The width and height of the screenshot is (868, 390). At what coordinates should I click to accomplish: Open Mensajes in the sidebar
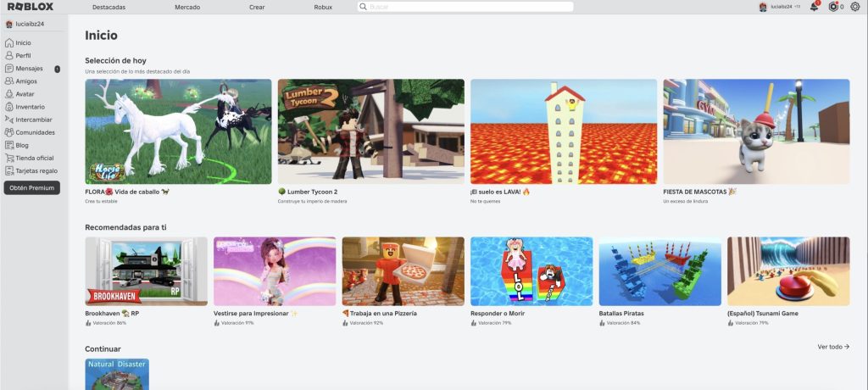tap(29, 69)
